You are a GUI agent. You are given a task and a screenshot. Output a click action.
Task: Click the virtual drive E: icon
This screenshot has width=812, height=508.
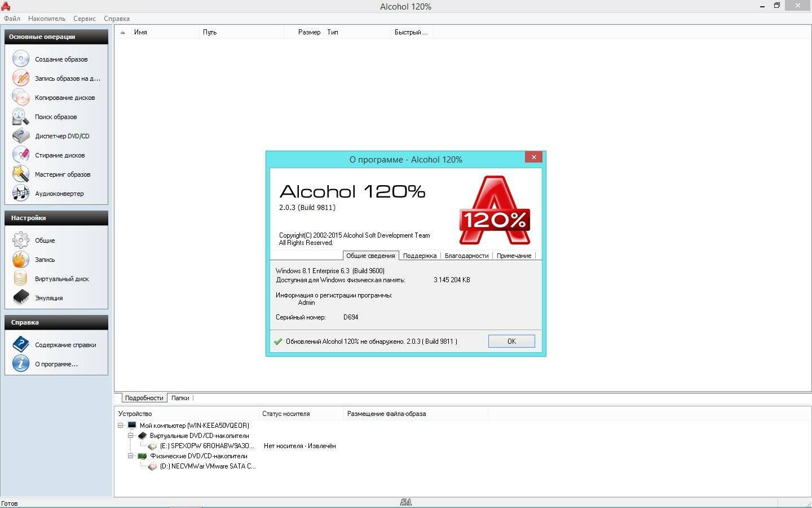(x=152, y=446)
